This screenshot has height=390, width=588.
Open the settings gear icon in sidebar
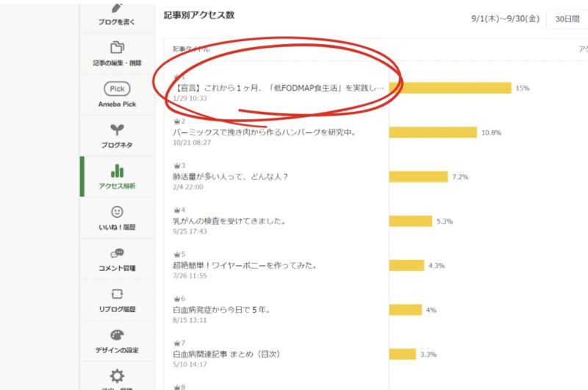coord(117,376)
